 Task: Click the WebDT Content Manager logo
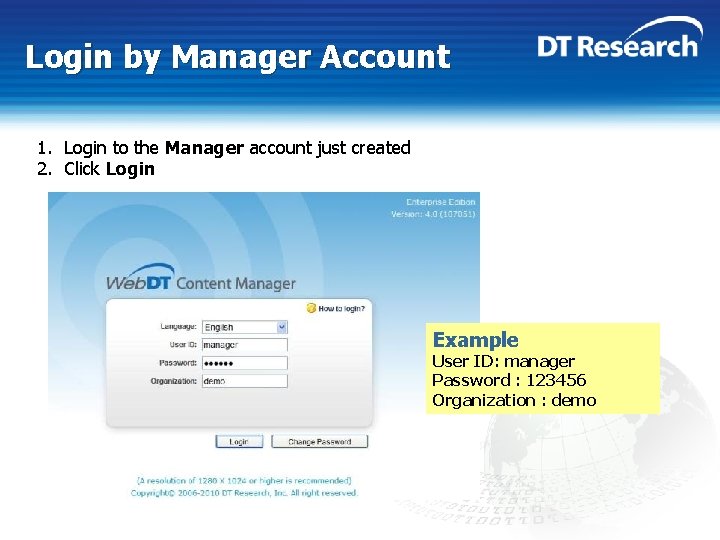(201, 277)
